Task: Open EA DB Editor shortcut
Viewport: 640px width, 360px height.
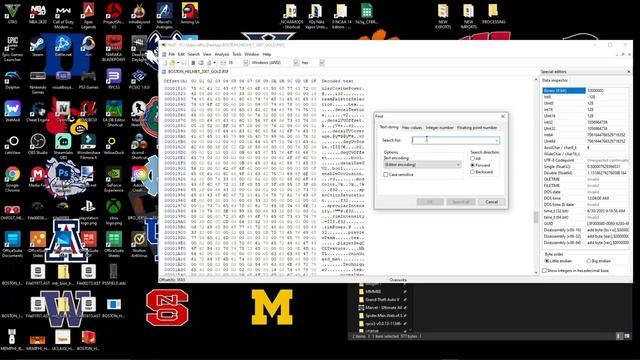Action: coord(114,114)
